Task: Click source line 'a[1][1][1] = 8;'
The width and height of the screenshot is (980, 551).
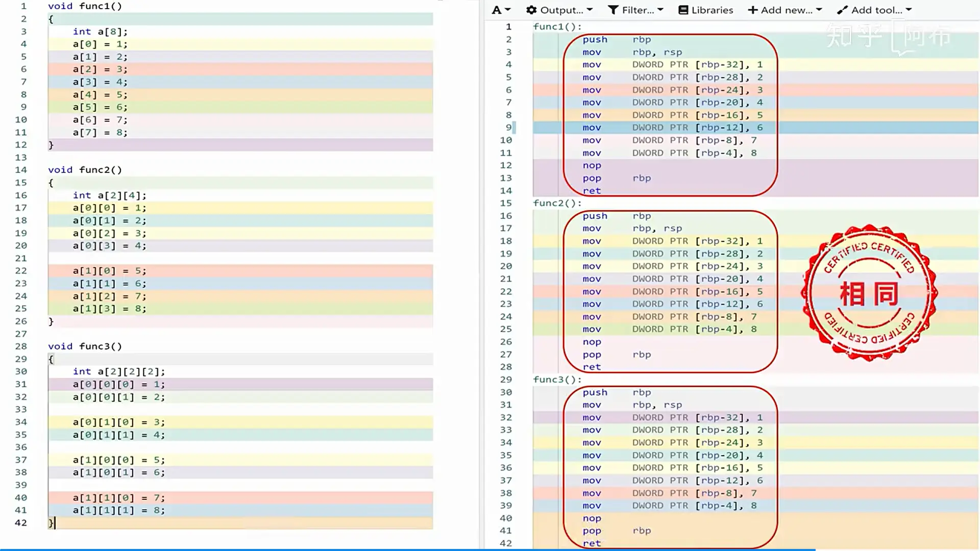Action: 119,510
